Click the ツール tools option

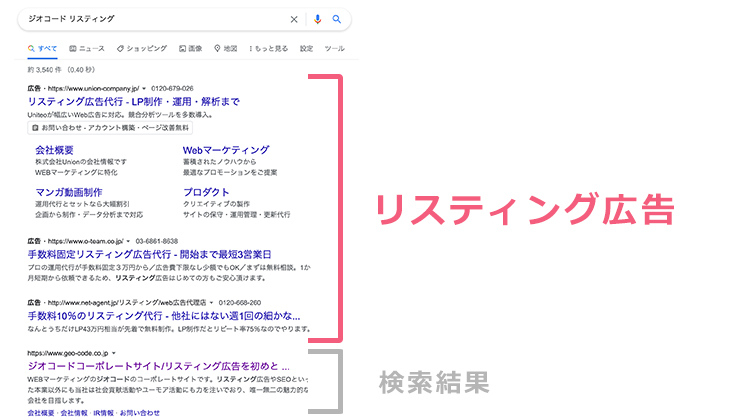tap(334, 48)
